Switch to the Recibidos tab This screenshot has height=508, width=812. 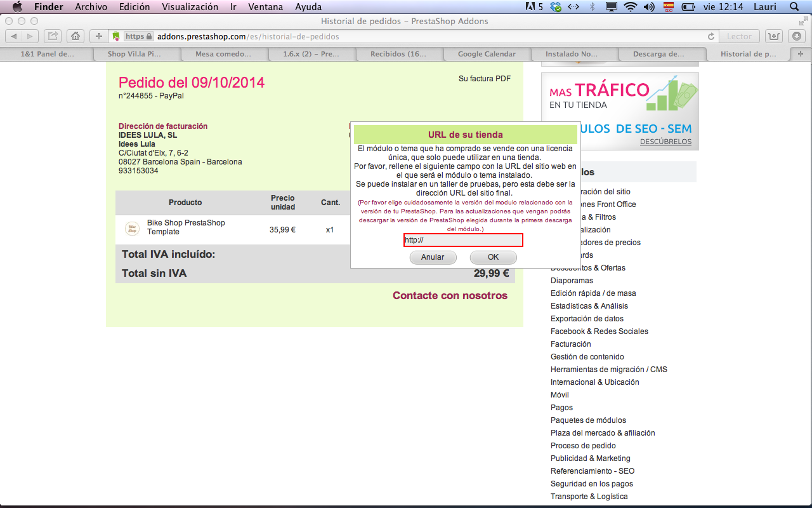point(398,54)
